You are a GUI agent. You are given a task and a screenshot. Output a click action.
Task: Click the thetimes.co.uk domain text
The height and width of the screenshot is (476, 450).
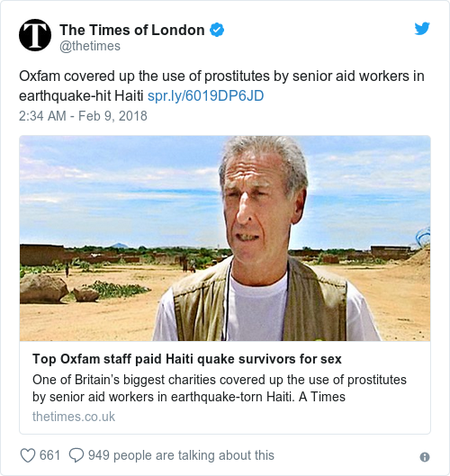(x=74, y=417)
